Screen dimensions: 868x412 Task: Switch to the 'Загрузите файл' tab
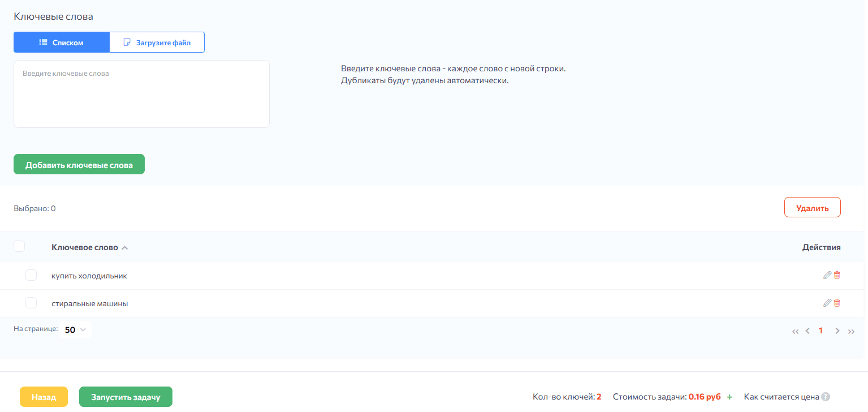(157, 42)
